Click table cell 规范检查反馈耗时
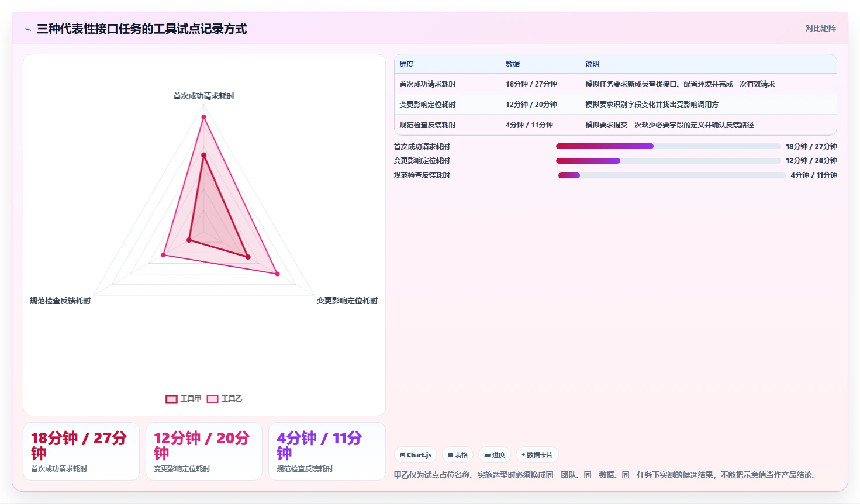 428,125
